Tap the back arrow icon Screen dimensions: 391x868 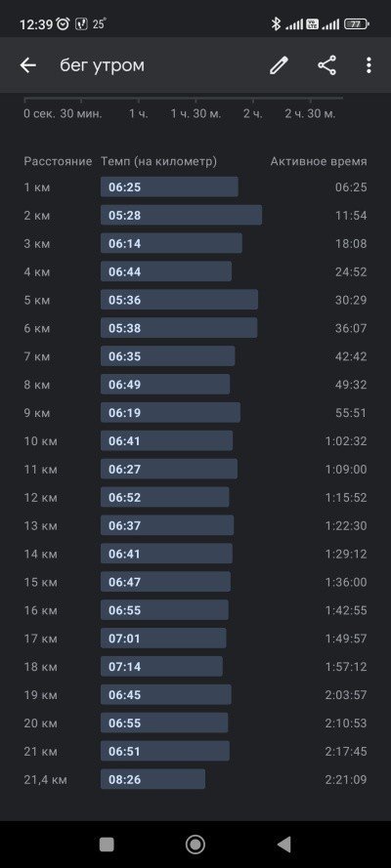click(x=27, y=65)
